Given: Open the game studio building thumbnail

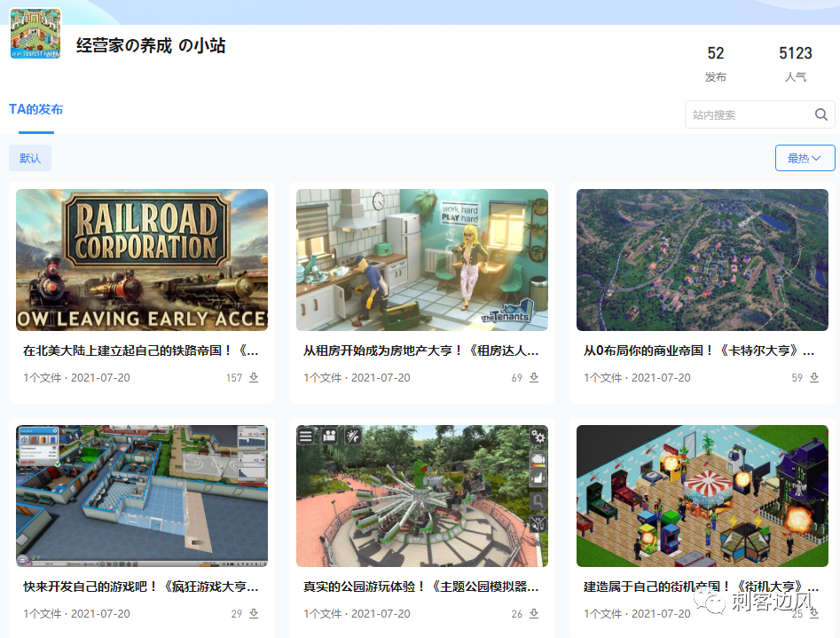Looking at the screenshot, I should (x=142, y=496).
